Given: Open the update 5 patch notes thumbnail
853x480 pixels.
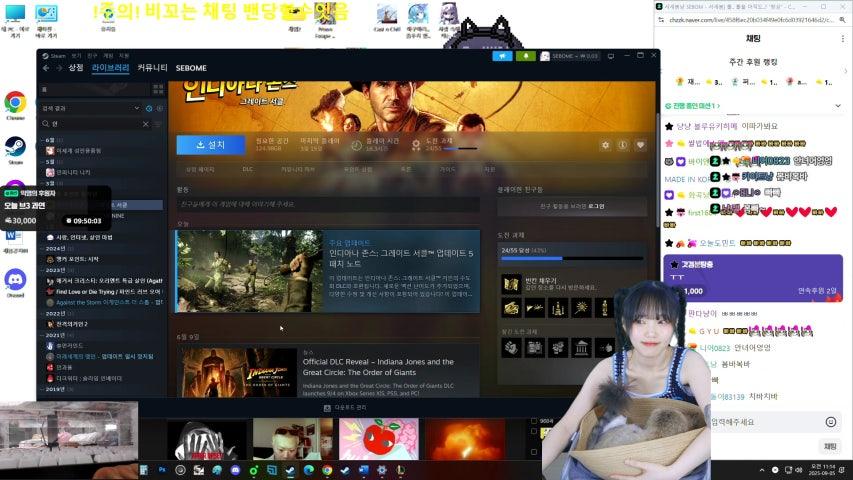Looking at the screenshot, I should click(250, 271).
